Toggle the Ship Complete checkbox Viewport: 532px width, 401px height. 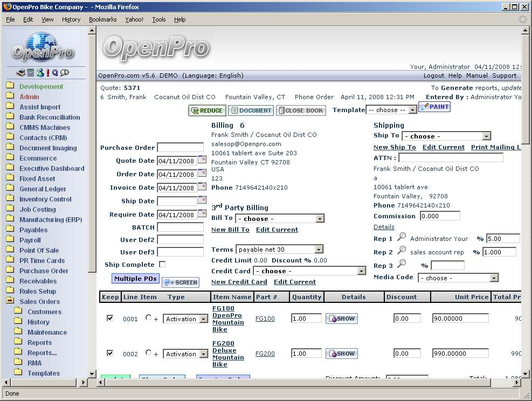click(x=162, y=265)
